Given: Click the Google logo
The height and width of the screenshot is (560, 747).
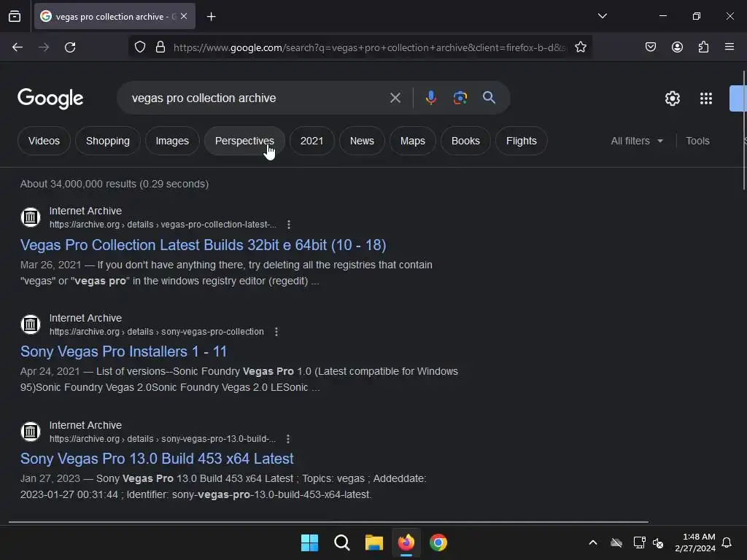Looking at the screenshot, I should (50, 98).
